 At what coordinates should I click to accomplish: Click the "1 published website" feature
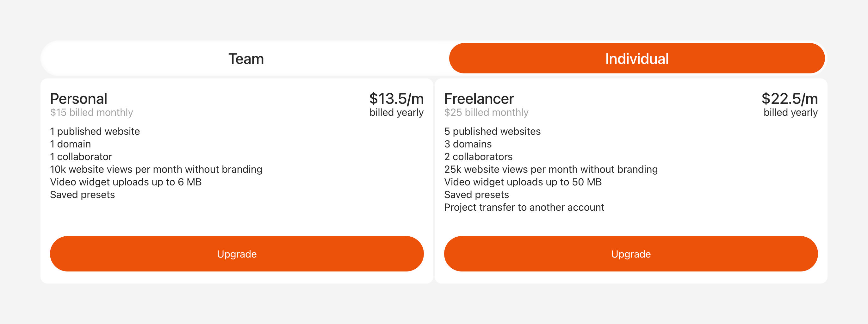point(95,132)
